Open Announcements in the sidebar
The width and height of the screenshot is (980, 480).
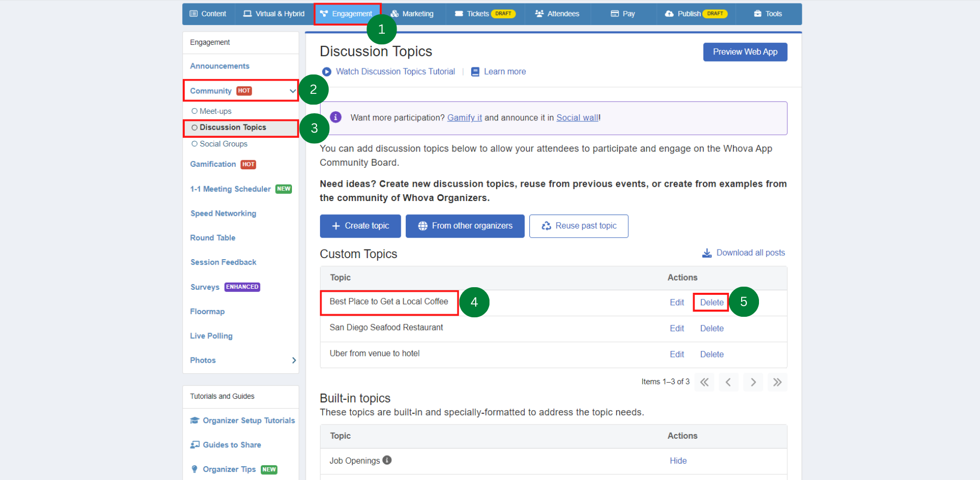[219, 66]
